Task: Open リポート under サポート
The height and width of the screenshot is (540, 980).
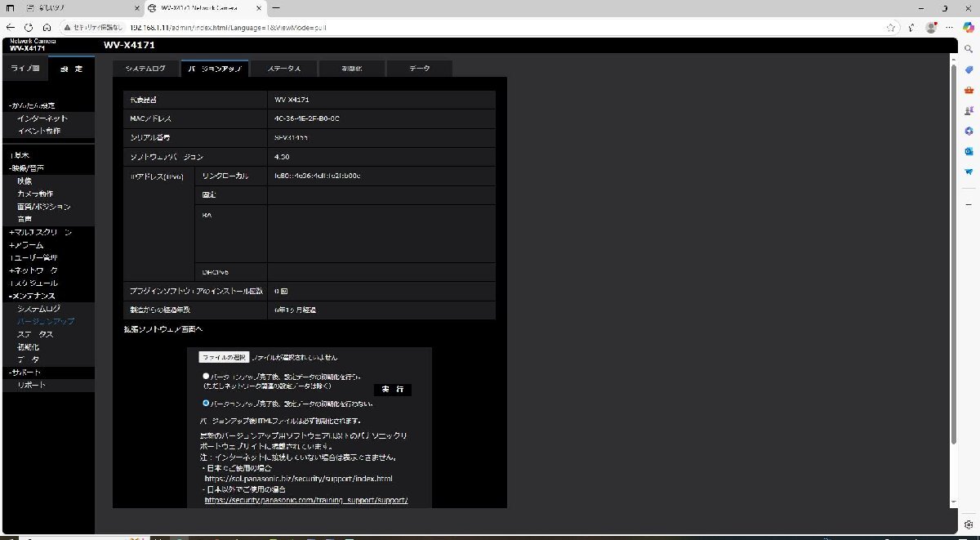Action: coord(31,385)
